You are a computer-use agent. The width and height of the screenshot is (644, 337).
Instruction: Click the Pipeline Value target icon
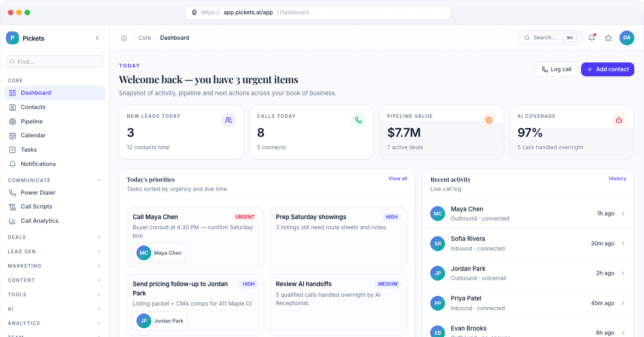(x=489, y=120)
